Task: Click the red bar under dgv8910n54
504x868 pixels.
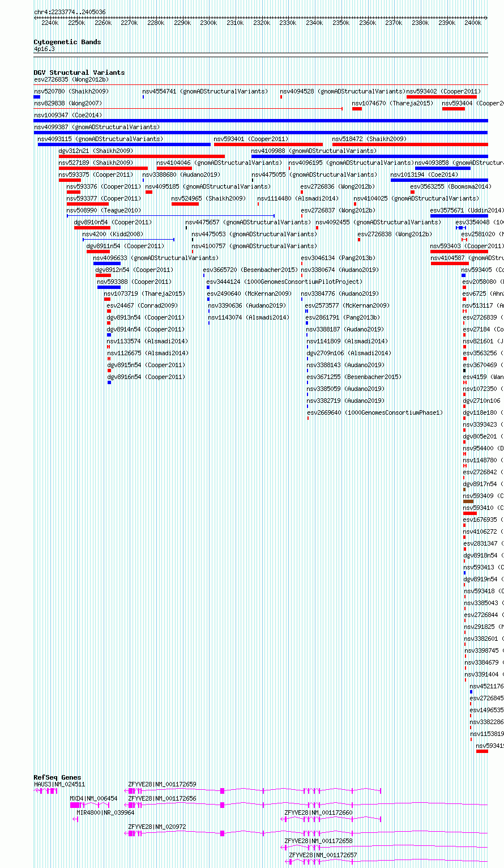Action: 92,228
